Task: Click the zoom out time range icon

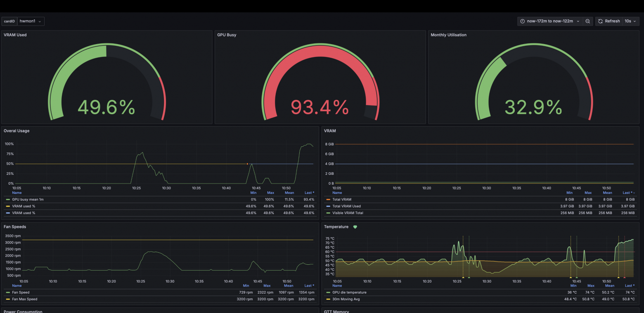Action: pos(587,21)
